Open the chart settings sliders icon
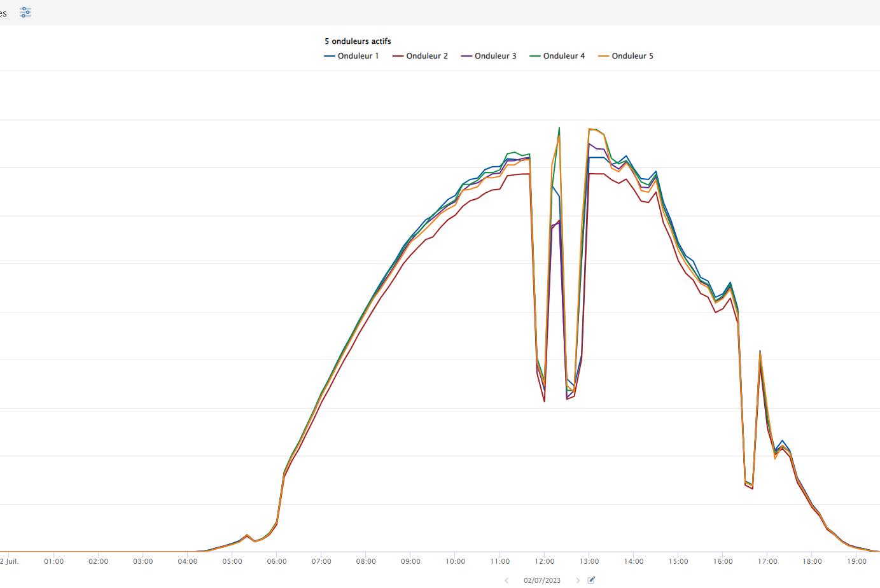Screen dimensions: 880x588 pyautogui.click(x=25, y=12)
